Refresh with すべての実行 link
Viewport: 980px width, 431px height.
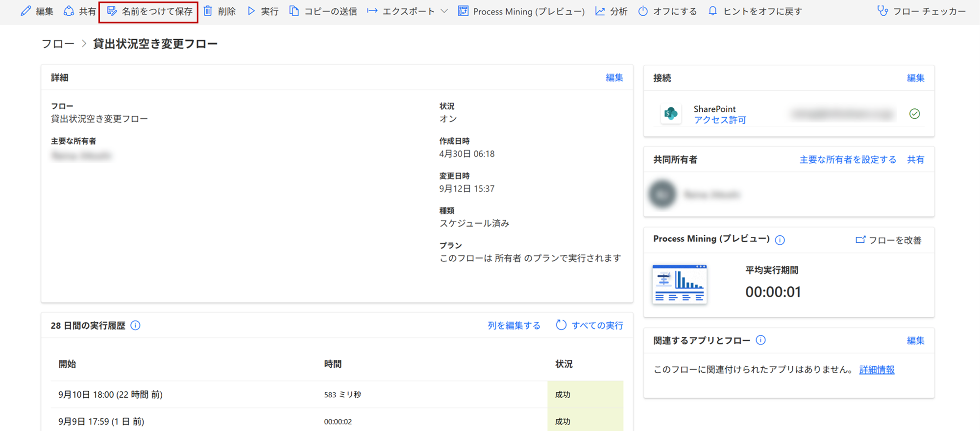pos(590,326)
